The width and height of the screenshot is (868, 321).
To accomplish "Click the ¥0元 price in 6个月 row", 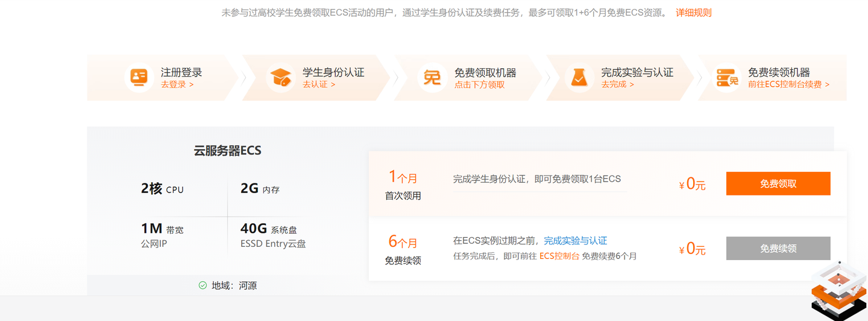I will (x=692, y=249).
